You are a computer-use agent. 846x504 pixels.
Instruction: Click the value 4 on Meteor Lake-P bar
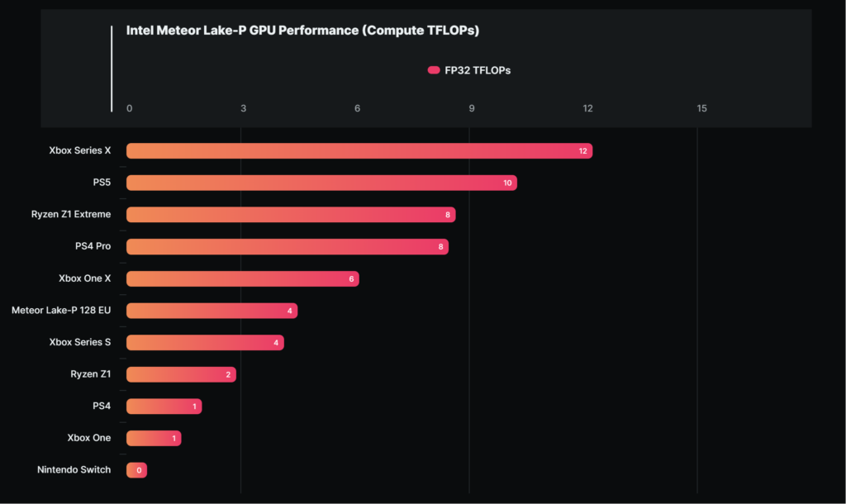[x=290, y=311]
